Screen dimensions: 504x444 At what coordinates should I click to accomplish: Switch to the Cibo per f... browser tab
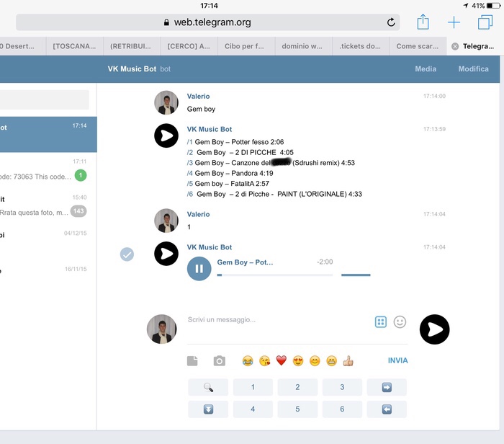coord(246,46)
